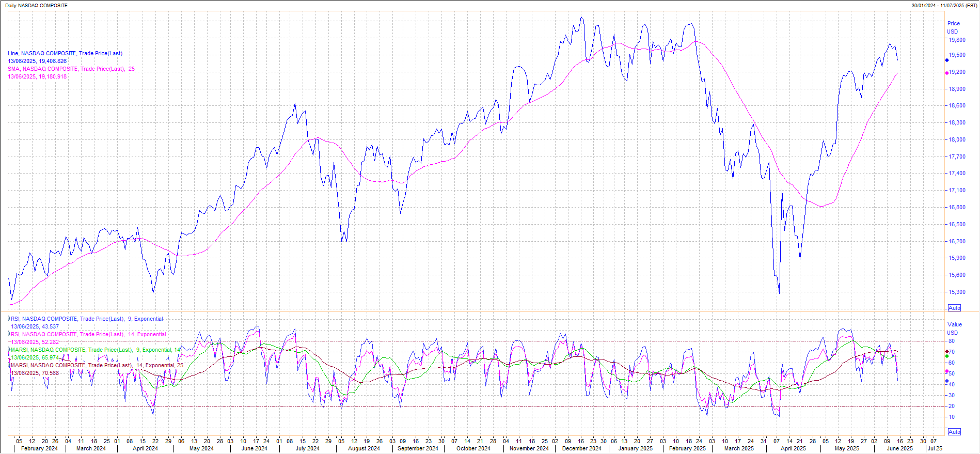Click the 19,180.918 SMA value
The width and height of the screenshot is (980, 454).
click(53, 76)
